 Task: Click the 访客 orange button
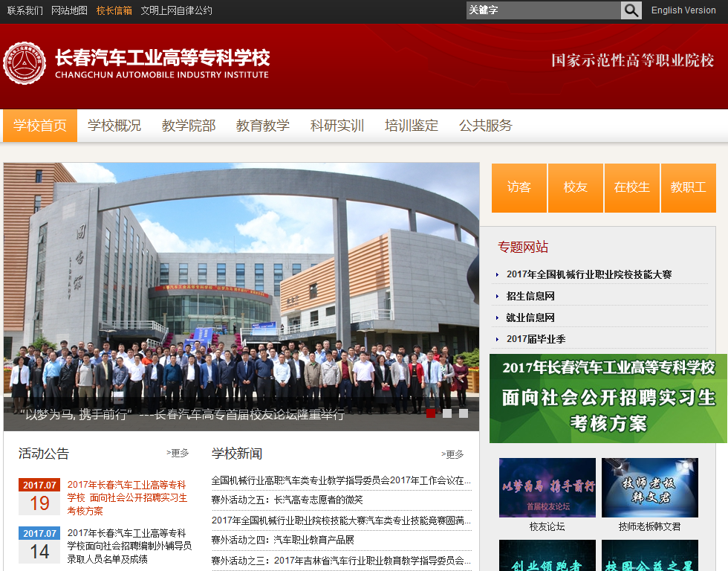(519, 187)
